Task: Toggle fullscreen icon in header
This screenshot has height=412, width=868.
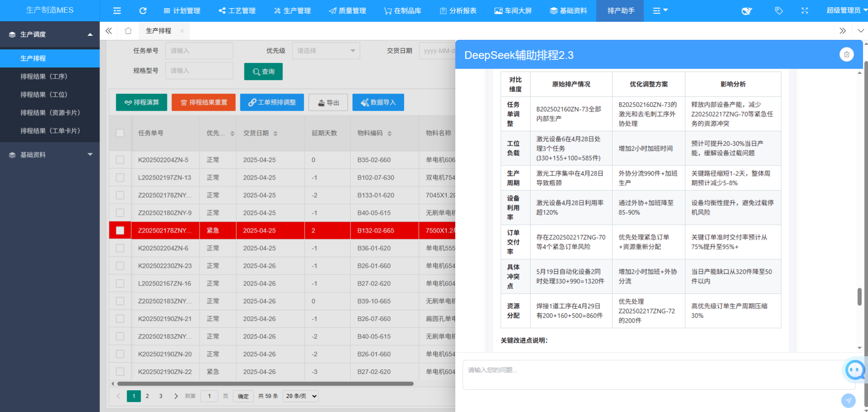Action: [805, 10]
